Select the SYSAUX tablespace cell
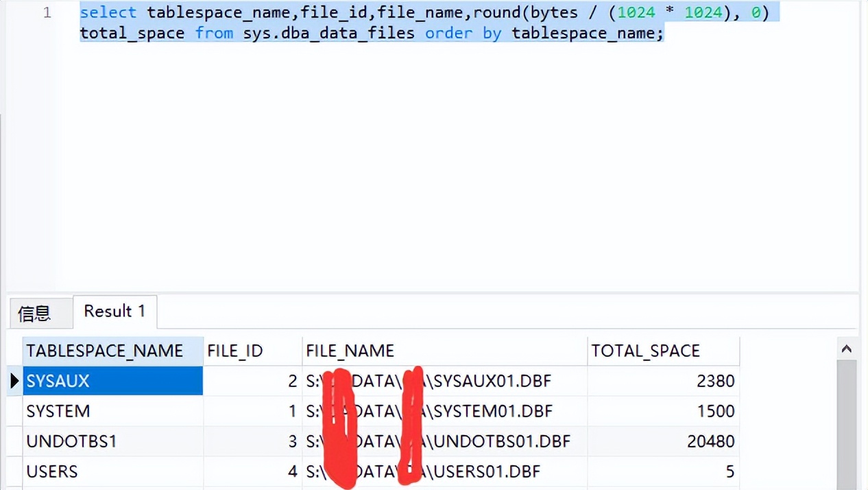 (x=112, y=381)
